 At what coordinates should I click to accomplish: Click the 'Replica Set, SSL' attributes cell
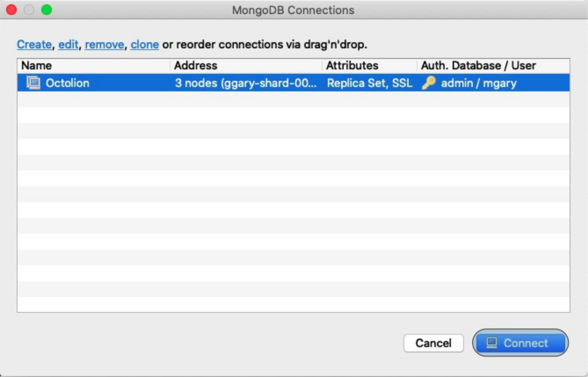(x=369, y=83)
